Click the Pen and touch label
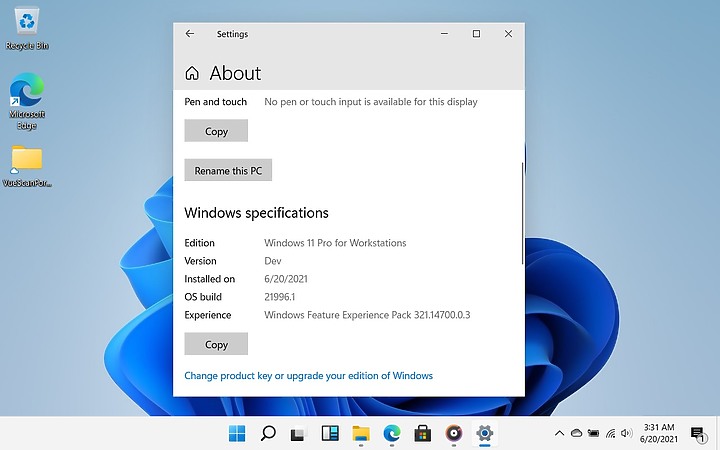This screenshot has width=720, height=450. coord(215,102)
